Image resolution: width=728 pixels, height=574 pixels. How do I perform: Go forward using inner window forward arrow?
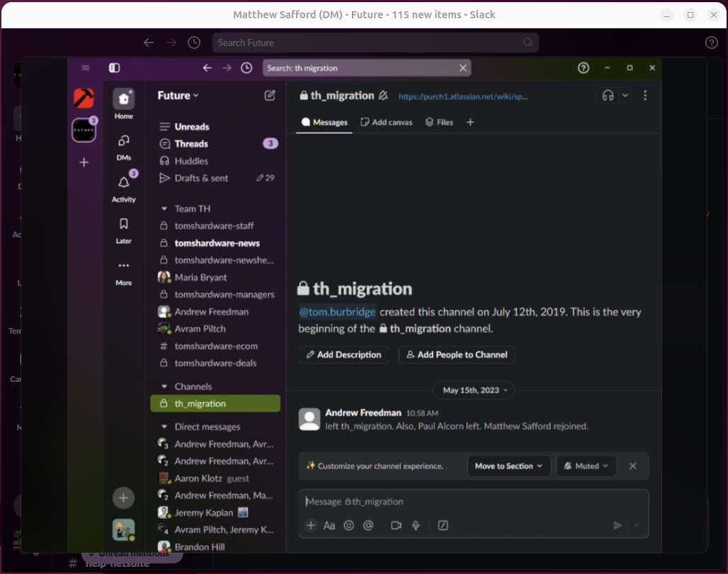click(227, 68)
